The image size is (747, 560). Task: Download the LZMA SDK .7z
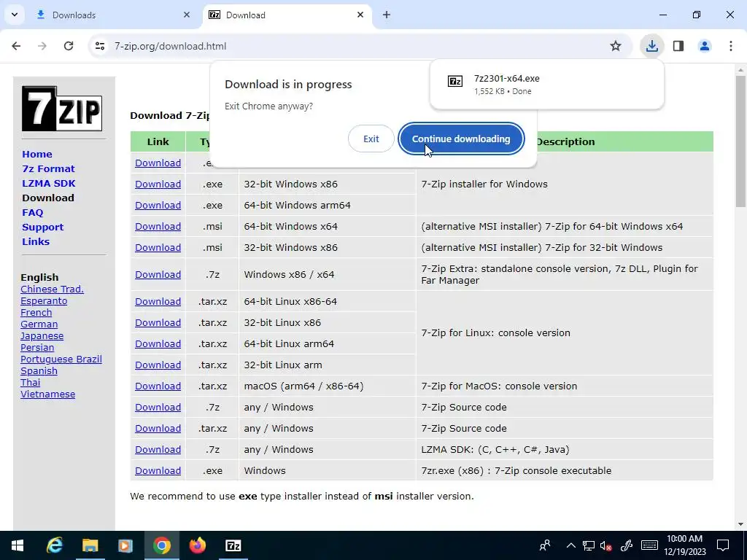pyautogui.click(x=158, y=449)
